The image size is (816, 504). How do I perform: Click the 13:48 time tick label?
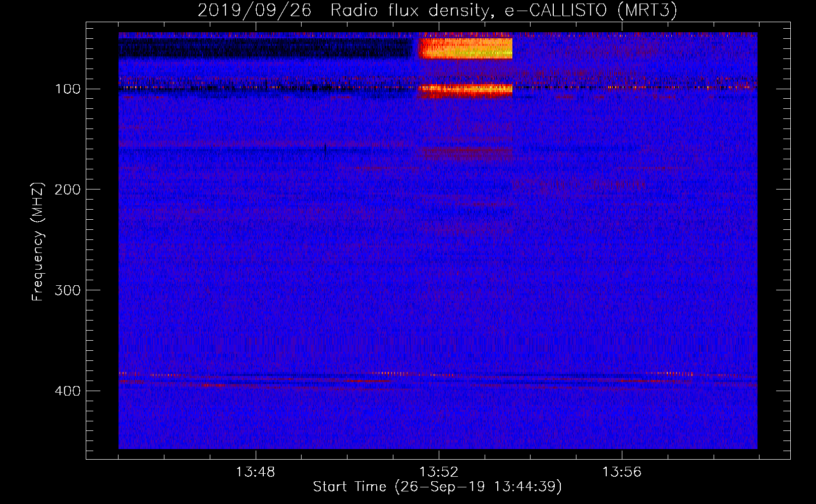(256, 472)
